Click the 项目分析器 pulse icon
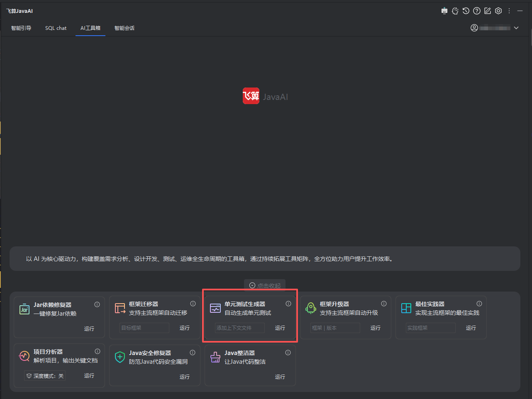 click(24, 356)
